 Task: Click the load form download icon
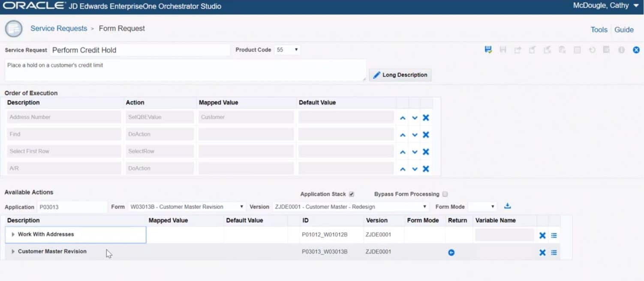click(x=507, y=206)
